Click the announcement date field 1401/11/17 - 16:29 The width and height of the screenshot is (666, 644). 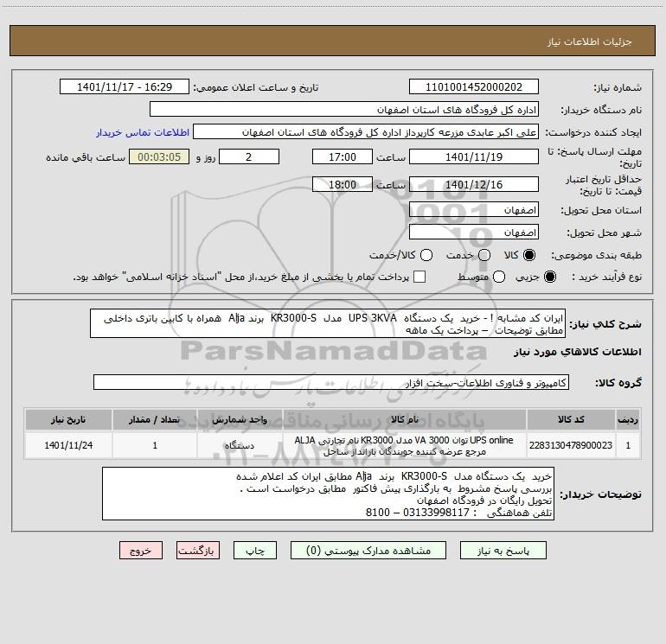point(125,87)
